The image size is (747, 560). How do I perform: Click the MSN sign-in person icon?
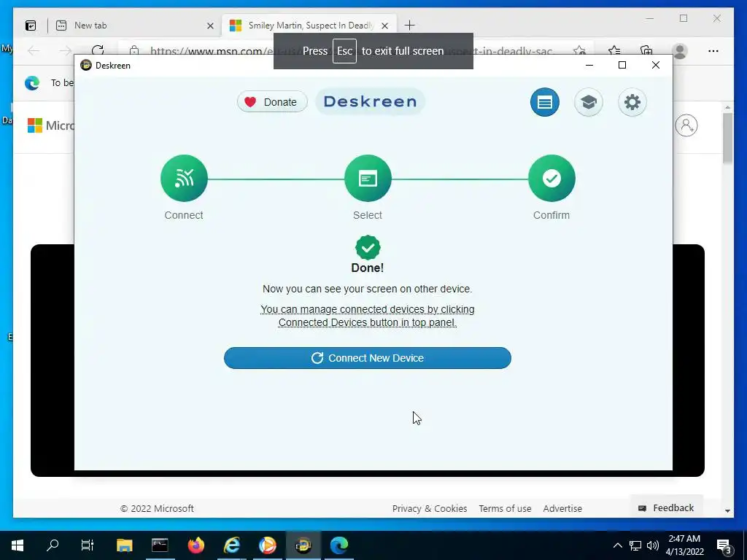686,125
